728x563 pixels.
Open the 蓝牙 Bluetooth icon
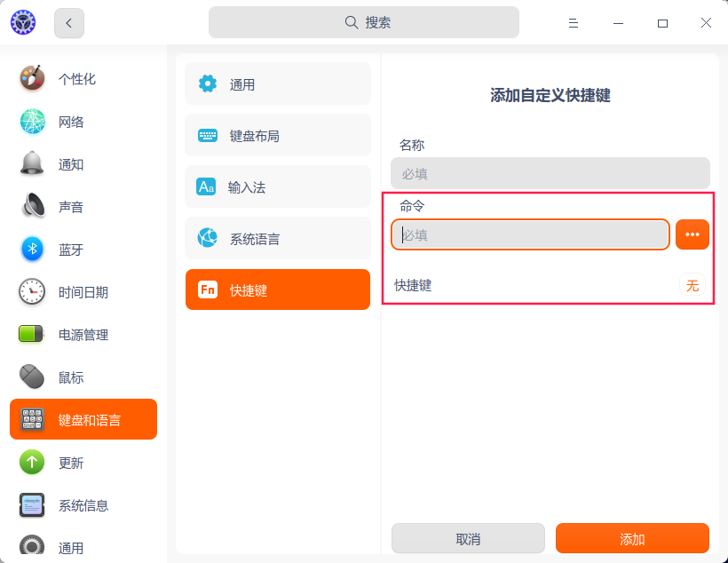click(x=32, y=250)
